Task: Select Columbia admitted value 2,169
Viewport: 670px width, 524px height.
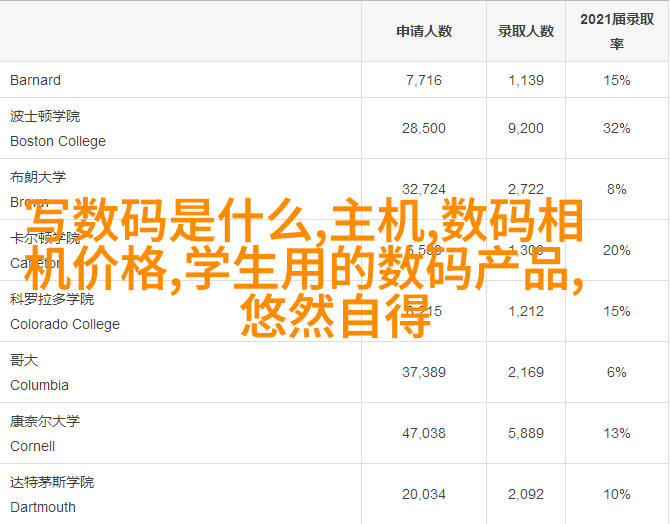Action: pos(526,372)
